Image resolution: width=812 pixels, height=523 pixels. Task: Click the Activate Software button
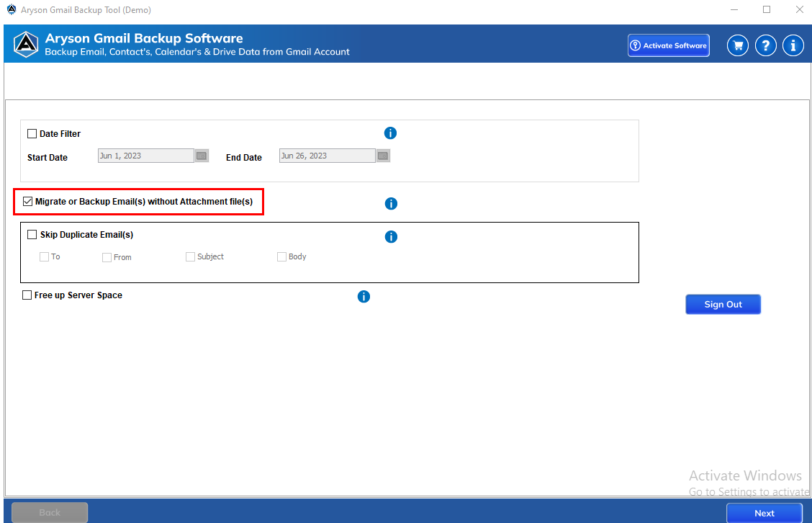click(669, 45)
